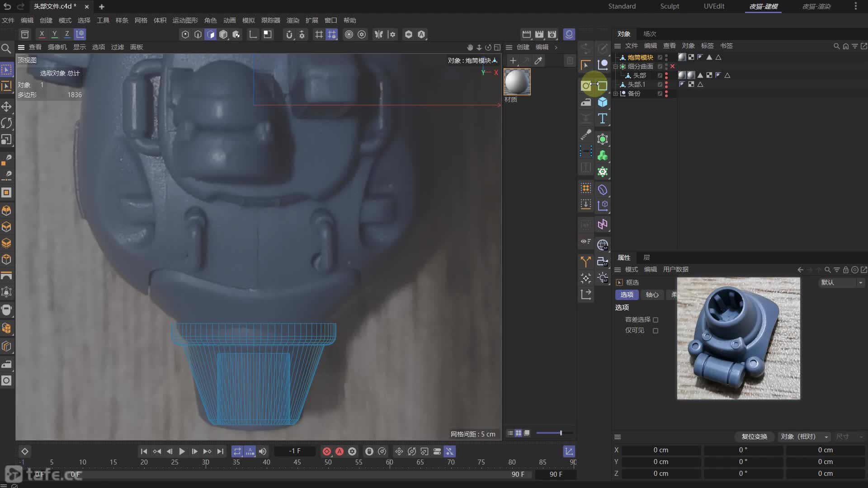
Task: Toggle X axis lock icon
Action: point(42,34)
